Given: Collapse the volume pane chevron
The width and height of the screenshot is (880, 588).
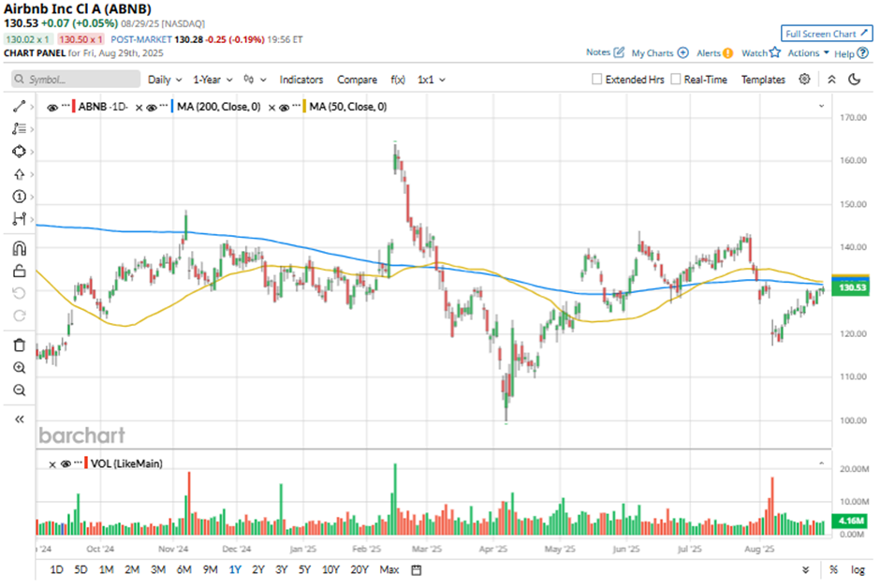Looking at the screenshot, I should click(821, 463).
